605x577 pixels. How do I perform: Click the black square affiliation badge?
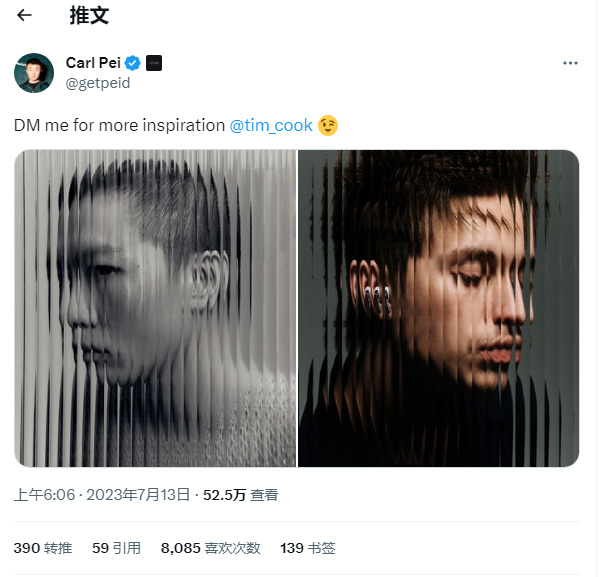154,63
